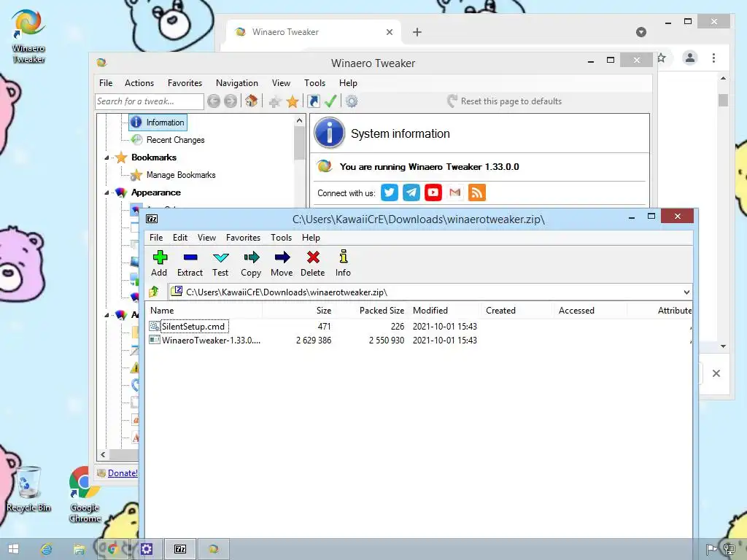The image size is (747, 560).
Task: Open the Twitter link icon
Action: coord(390,192)
